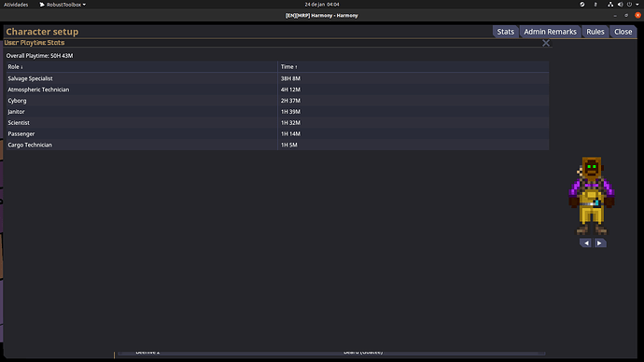Click the accessibility tray icon

[x=595, y=5]
